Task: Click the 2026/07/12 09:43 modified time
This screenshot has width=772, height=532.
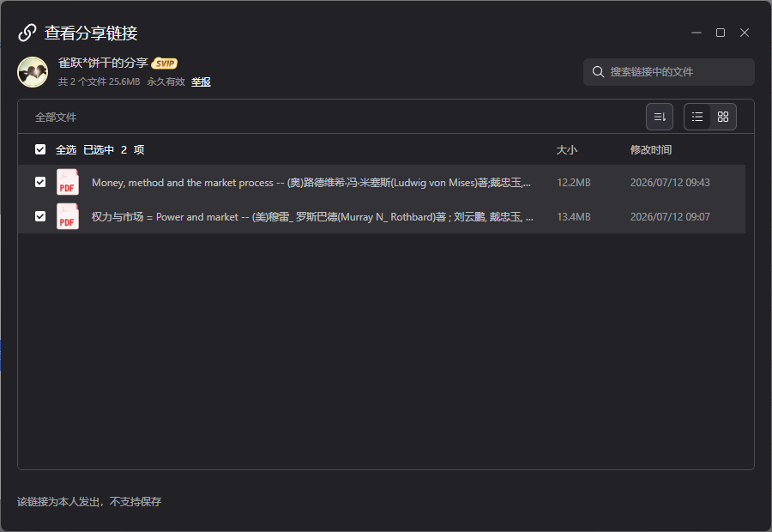Action: click(670, 182)
